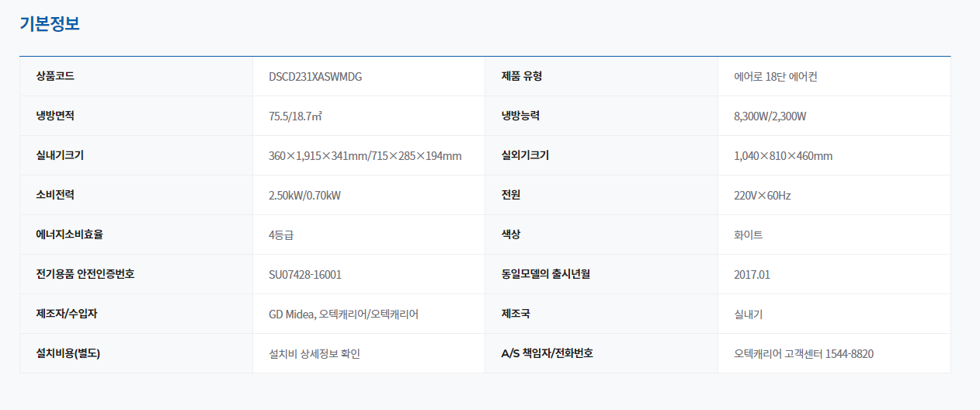
Task: Click the 상품코드 label cell
Action: (x=55, y=76)
